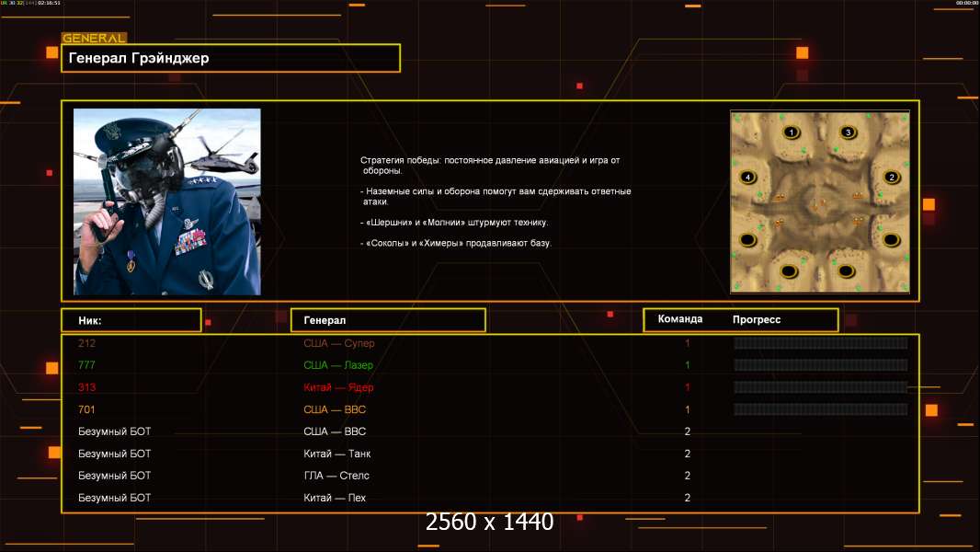The height and width of the screenshot is (552, 980).
Task: Click the Китай — Танк bot entry
Action: [x=337, y=454]
